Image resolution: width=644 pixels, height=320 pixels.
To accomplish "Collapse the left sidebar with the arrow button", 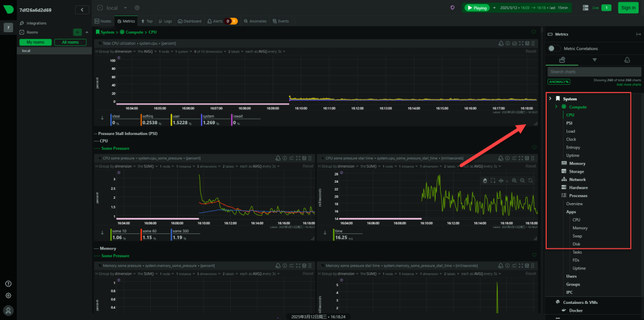I will pos(82,10).
